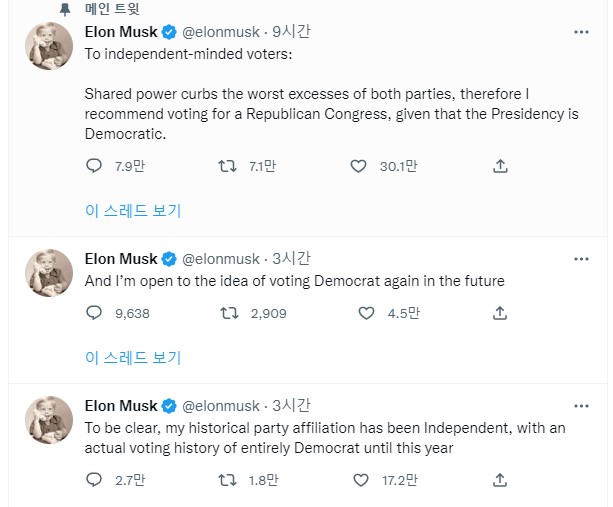Reply to the party affiliation tweet
This screenshot has width=613, height=507.
click(95, 480)
